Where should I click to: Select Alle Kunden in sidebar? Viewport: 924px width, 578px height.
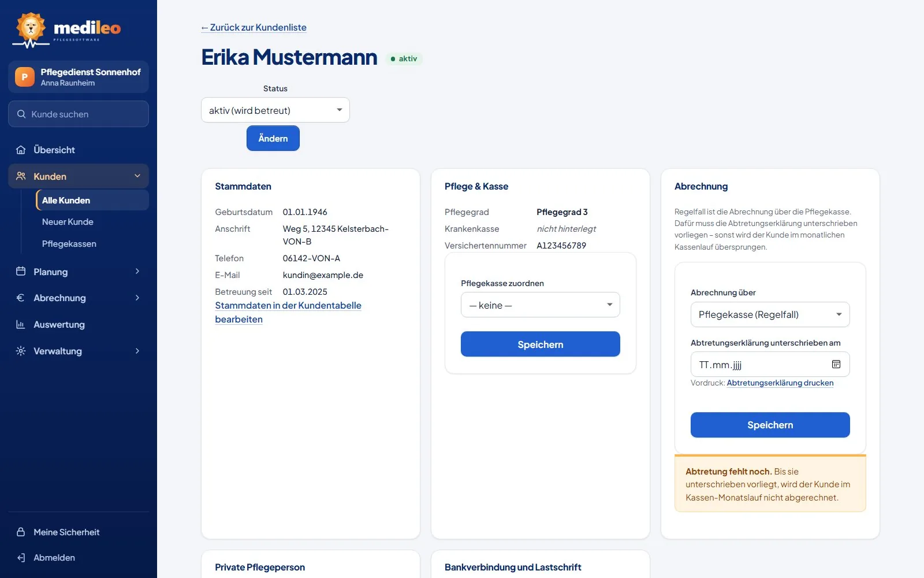click(x=92, y=200)
